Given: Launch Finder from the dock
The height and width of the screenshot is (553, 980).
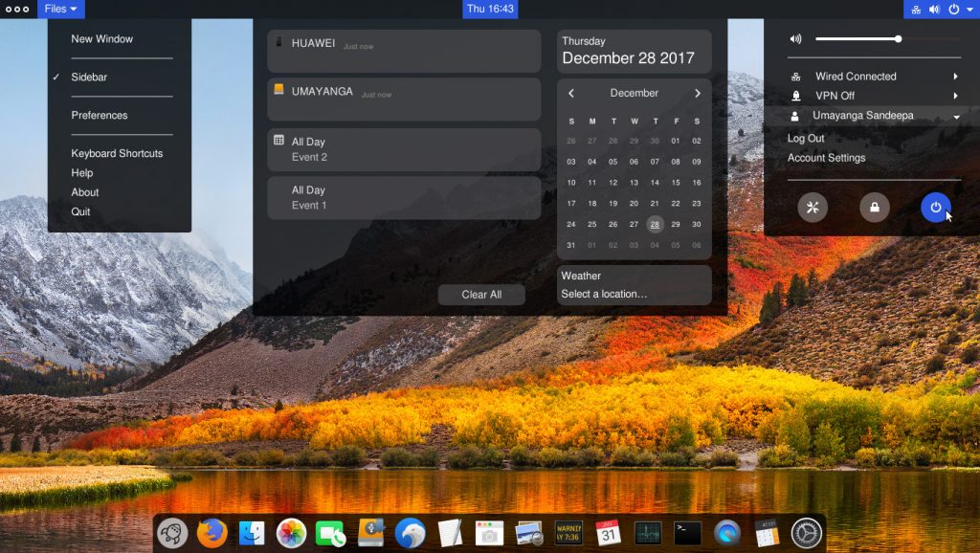Looking at the screenshot, I should (x=252, y=532).
